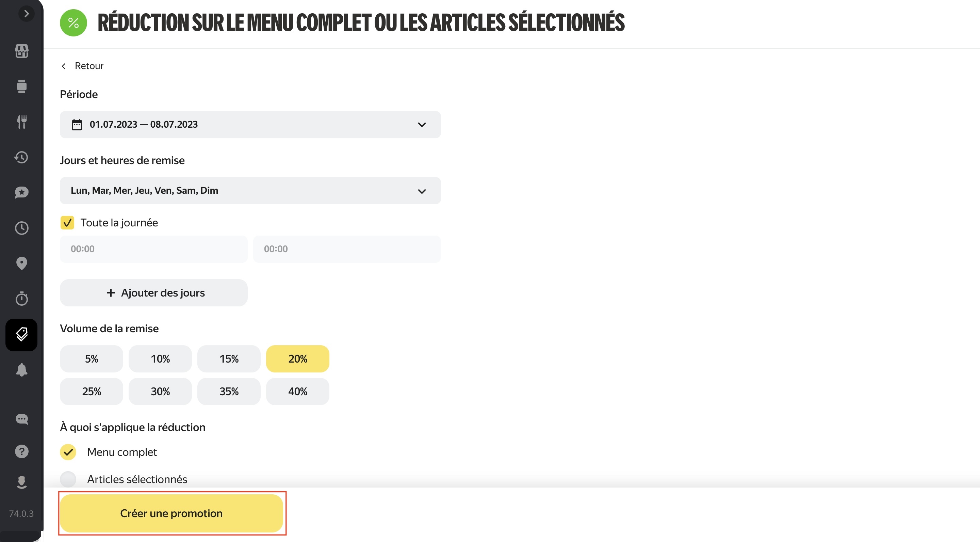Choose the 30% discount option
The width and height of the screenshot is (980, 542).
click(x=160, y=392)
